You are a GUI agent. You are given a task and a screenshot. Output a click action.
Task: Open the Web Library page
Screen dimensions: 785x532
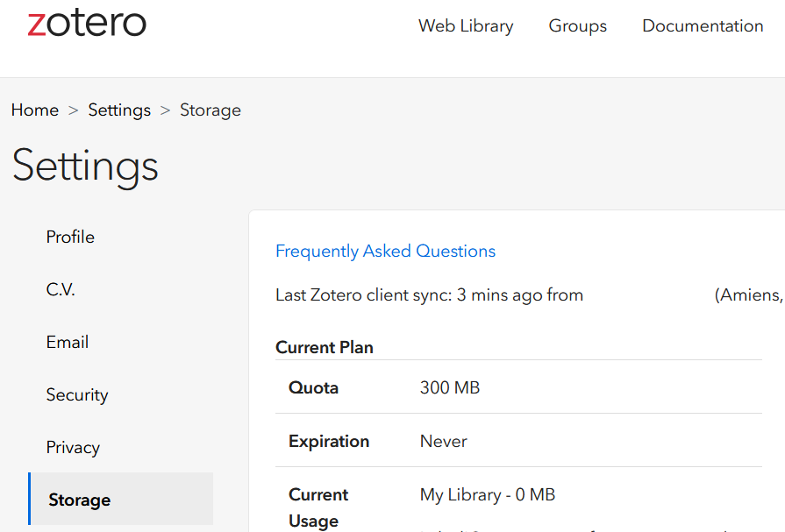pos(466,25)
